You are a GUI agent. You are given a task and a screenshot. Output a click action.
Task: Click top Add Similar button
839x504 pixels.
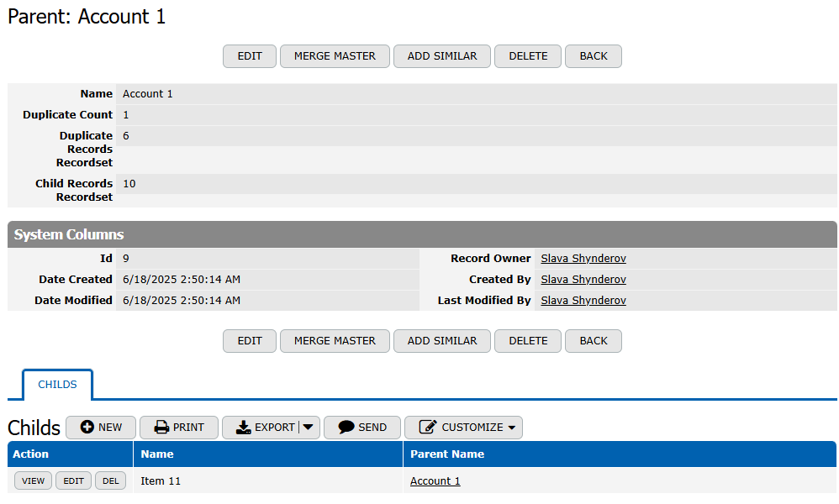tap(442, 56)
